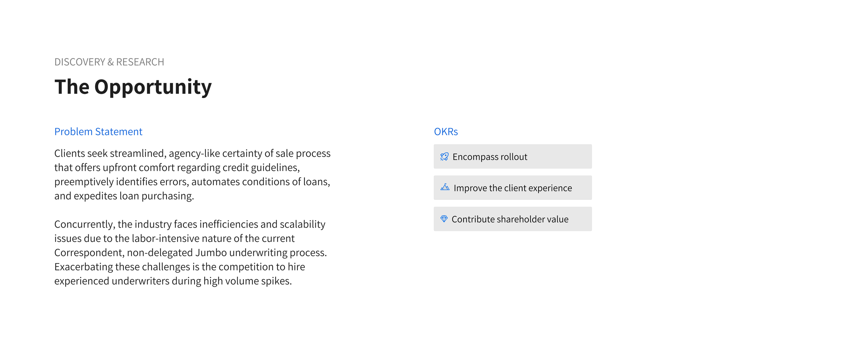Click the text Encompass rollout

490,157
